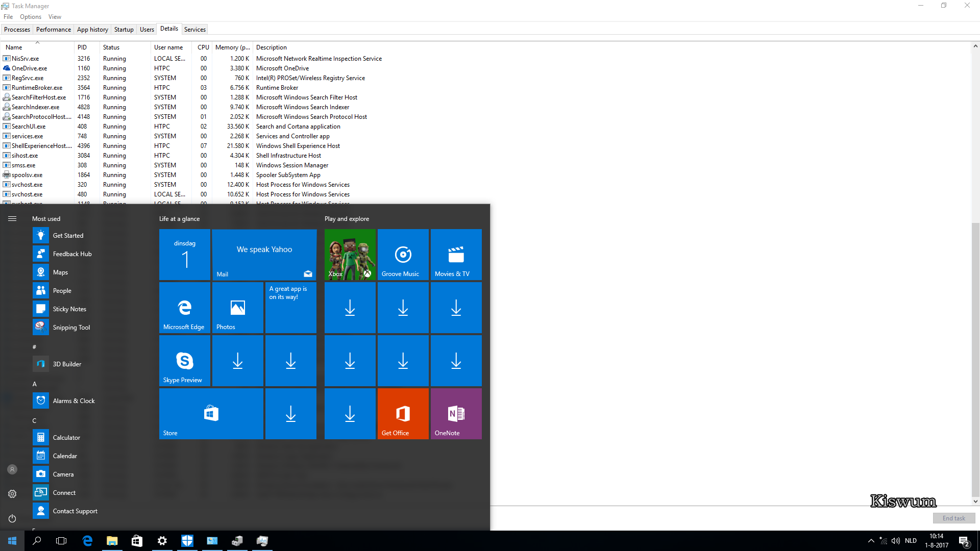Viewport: 980px width, 551px height.
Task: Open the Connect app
Action: click(x=41, y=492)
